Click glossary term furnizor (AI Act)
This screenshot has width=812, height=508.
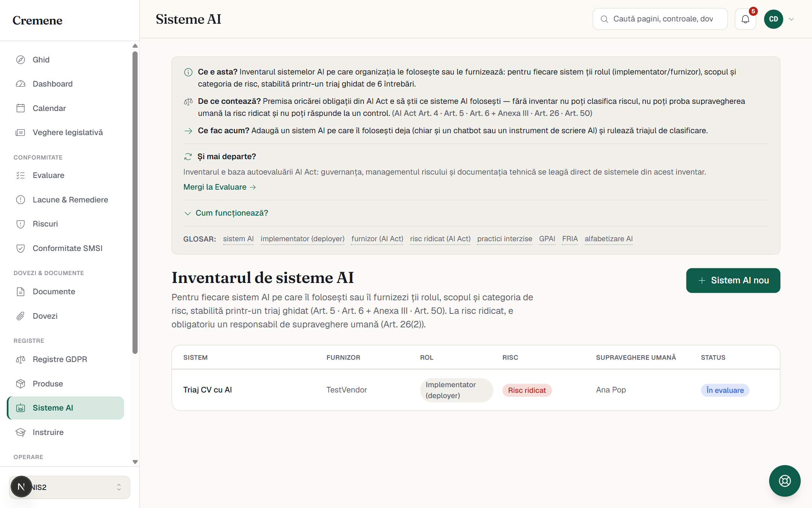377,239
